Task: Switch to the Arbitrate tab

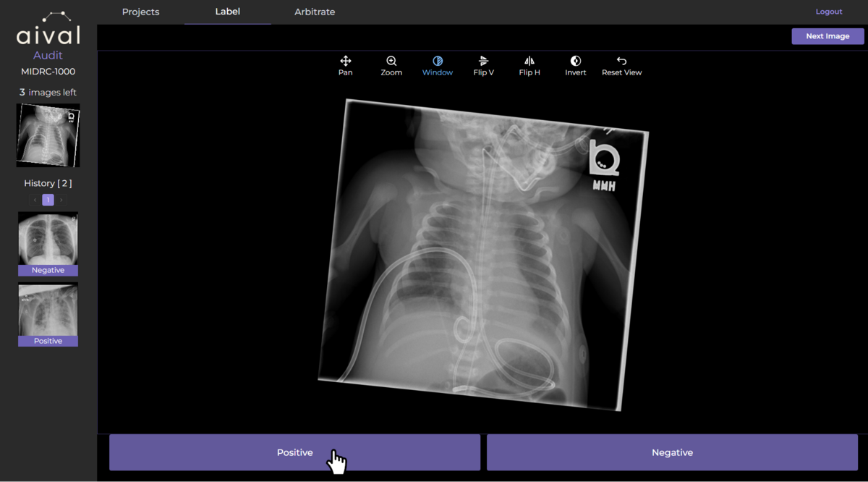Action: coord(315,12)
